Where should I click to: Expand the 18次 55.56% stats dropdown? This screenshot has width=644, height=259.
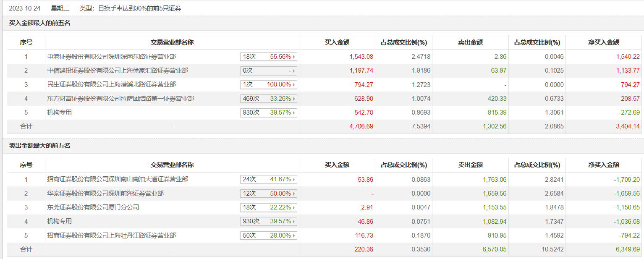(x=294, y=57)
